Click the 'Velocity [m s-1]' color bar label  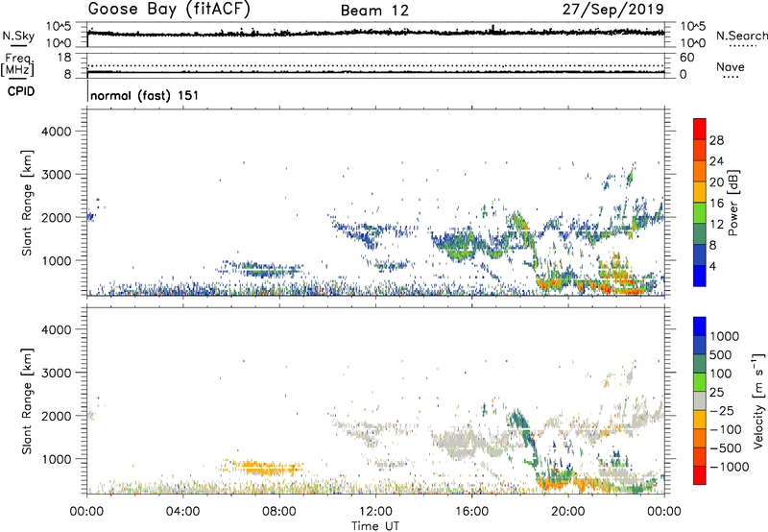758,400
